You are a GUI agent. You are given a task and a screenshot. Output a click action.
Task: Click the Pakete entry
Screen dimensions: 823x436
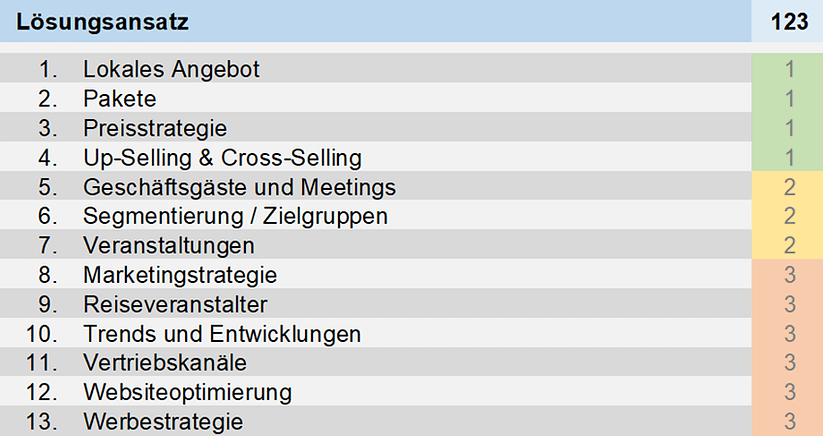(375, 97)
